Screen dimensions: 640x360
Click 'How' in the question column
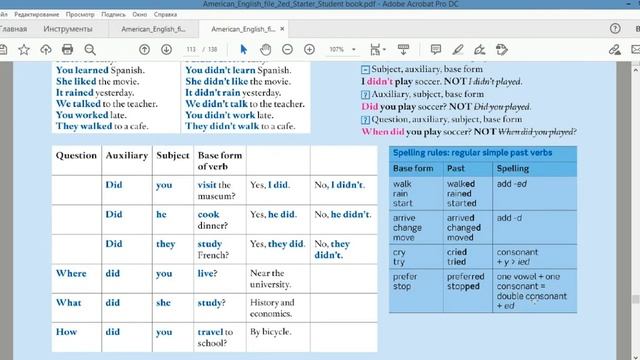(66, 332)
